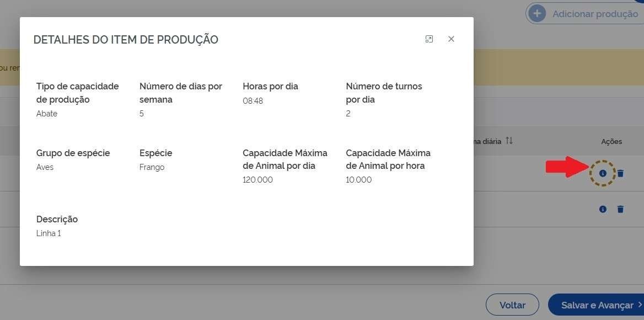Delete the first production row via trash icon
Screen dimensions: 644x320
[x=620, y=173]
